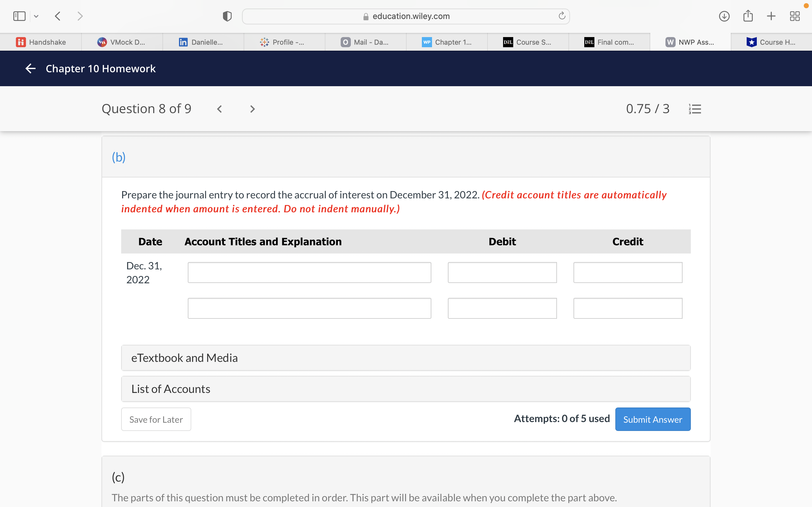Open the tab overview grid icon
Screen dimensions: 812x507
click(x=795, y=16)
